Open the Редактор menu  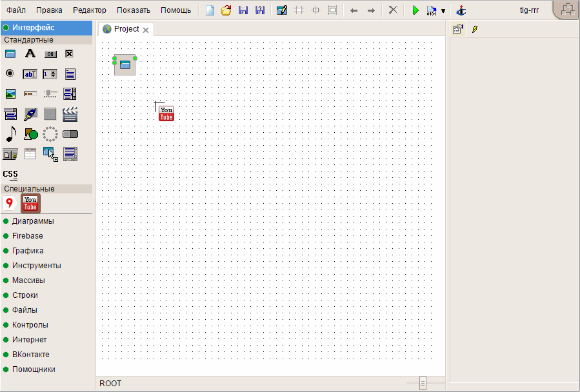90,10
